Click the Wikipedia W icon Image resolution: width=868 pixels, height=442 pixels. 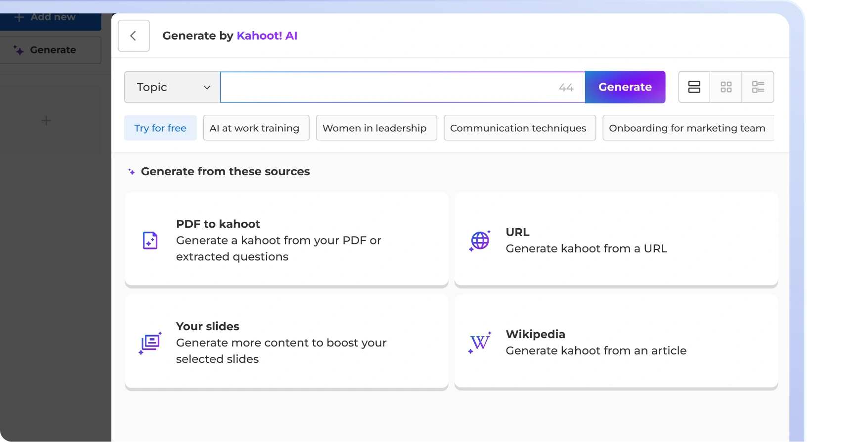pos(480,343)
